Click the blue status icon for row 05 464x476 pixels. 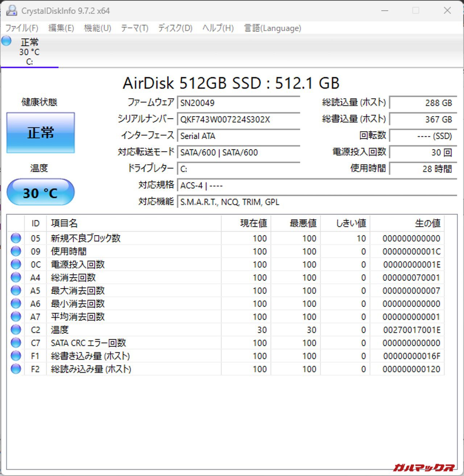coord(16,238)
